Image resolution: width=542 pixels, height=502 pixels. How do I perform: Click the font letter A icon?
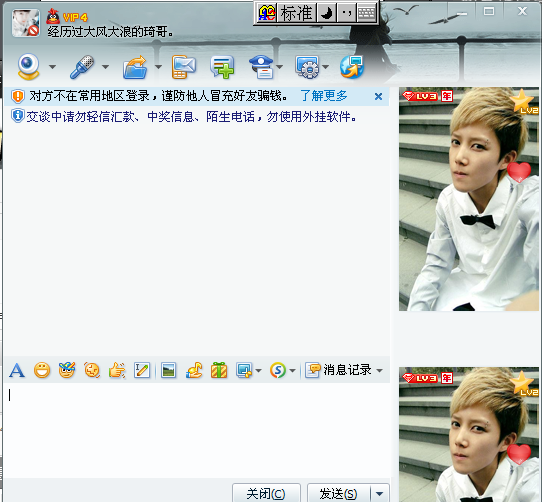(x=17, y=371)
